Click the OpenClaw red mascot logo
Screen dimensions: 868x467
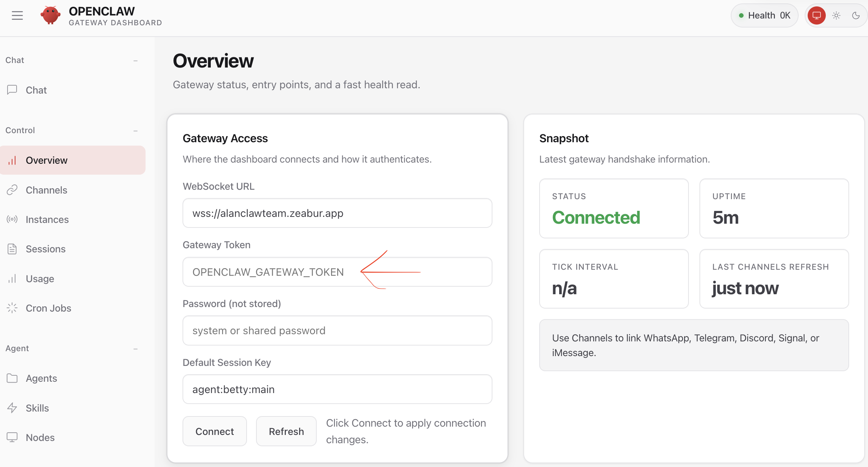(x=51, y=15)
